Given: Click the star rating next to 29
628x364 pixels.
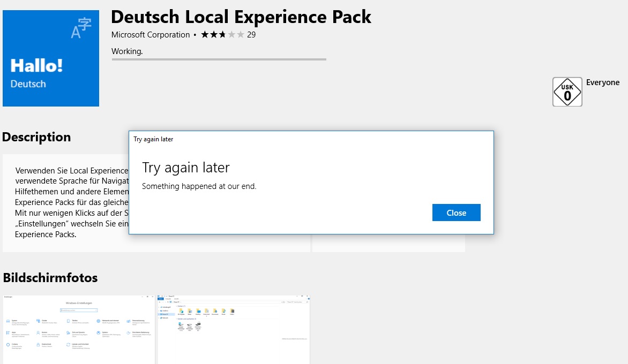Looking at the screenshot, I should [222, 35].
